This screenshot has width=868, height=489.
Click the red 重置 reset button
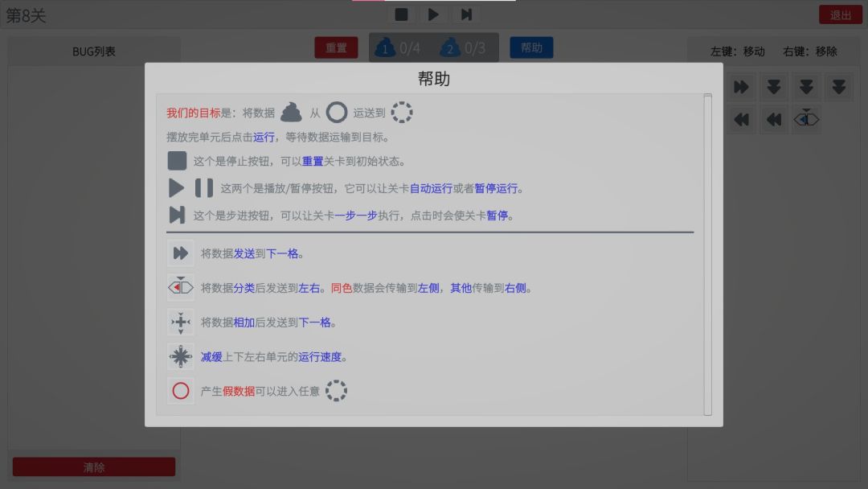click(335, 47)
